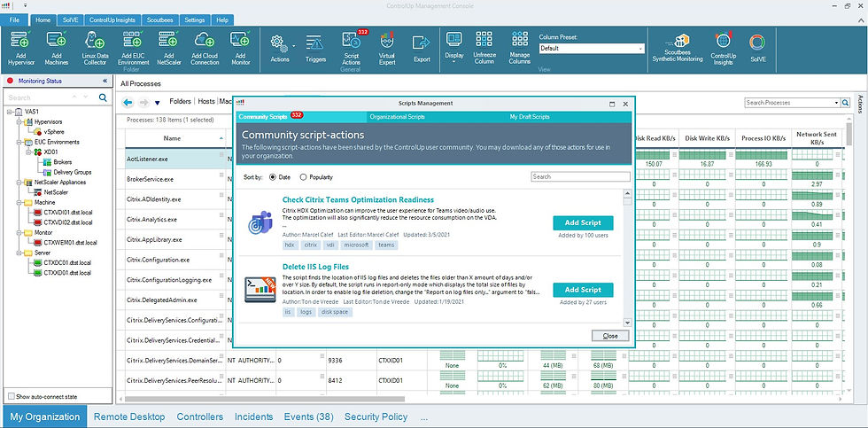Screen dimensions: 868x428
Task: Open Manage Columns
Action: [x=519, y=48]
